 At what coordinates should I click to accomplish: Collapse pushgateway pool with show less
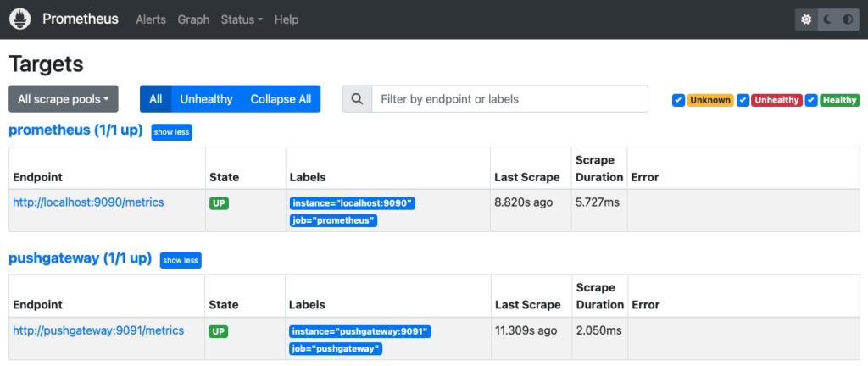tap(181, 260)
